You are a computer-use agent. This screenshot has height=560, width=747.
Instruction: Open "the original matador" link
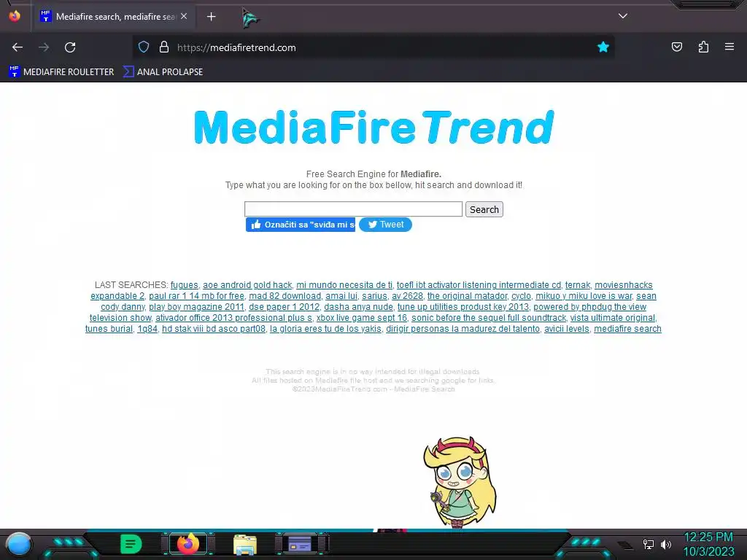tap(468, 296)
